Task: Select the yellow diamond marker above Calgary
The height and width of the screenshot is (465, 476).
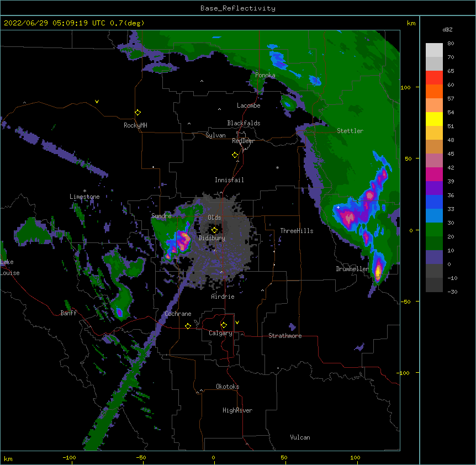Action: click(x=224, y=325)
